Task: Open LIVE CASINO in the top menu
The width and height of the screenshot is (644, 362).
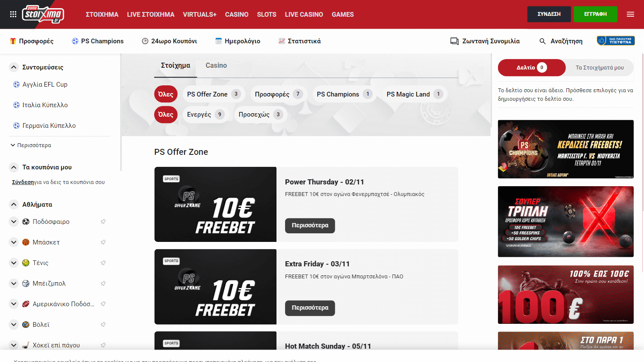Action: click(x=304, y=15)
